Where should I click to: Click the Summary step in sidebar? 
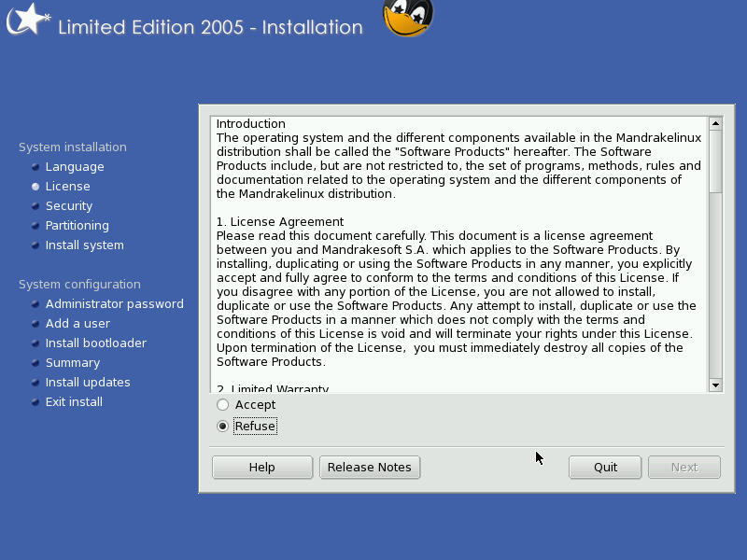73,362
